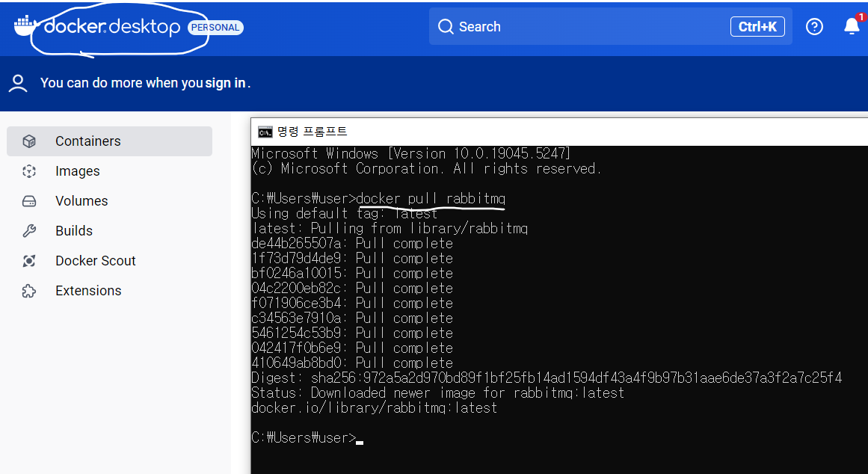Open Containers in the sidebar
This screenshot has height=474, width=868.
click(110, 141)
